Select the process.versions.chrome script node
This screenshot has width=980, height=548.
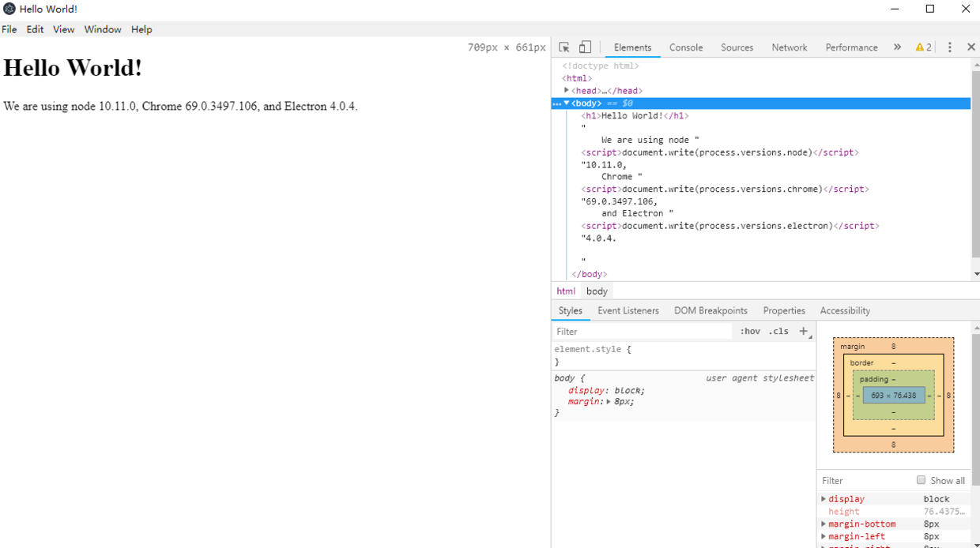(725, 190)
